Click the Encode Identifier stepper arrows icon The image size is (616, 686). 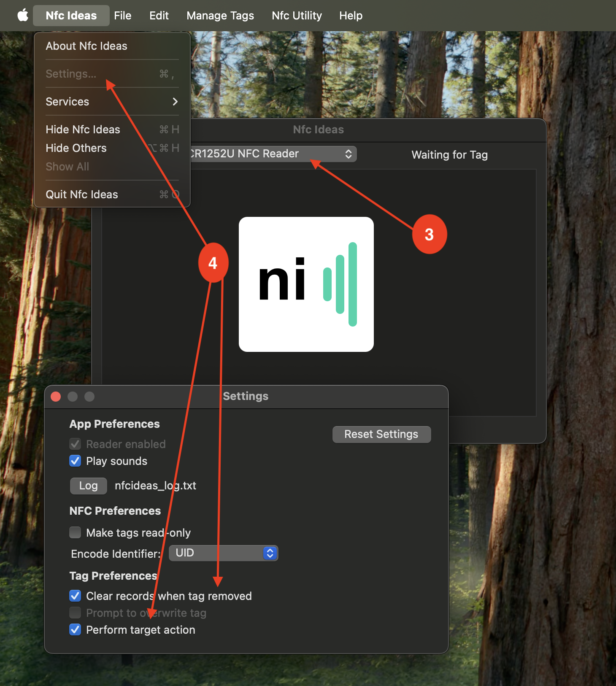270,553
